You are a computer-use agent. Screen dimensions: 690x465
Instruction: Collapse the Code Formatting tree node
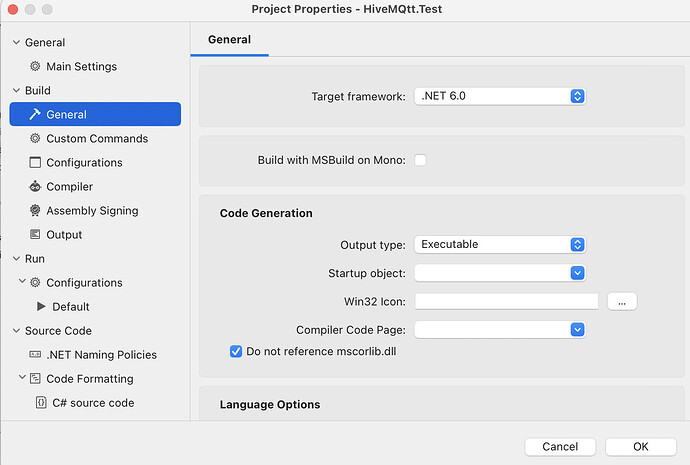(x=23, y=379)
